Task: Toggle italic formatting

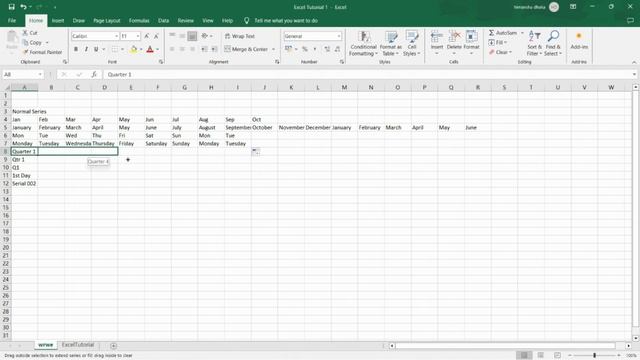Action: click(86, 49)
